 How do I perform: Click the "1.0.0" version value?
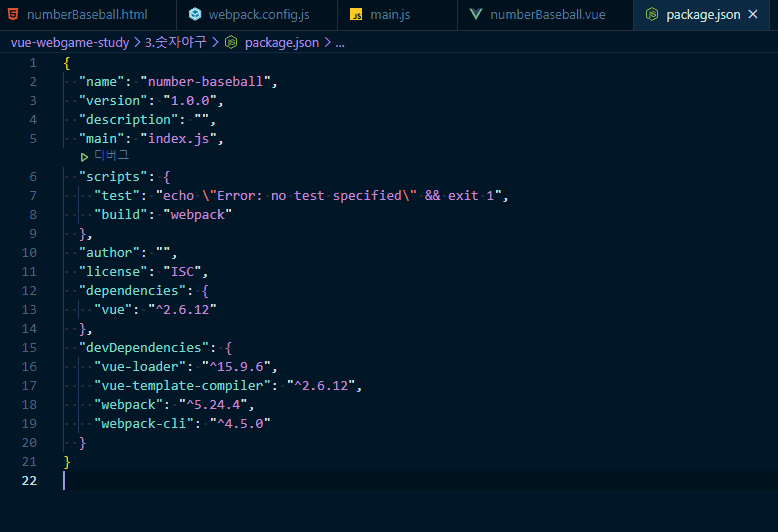coord(190,101)
